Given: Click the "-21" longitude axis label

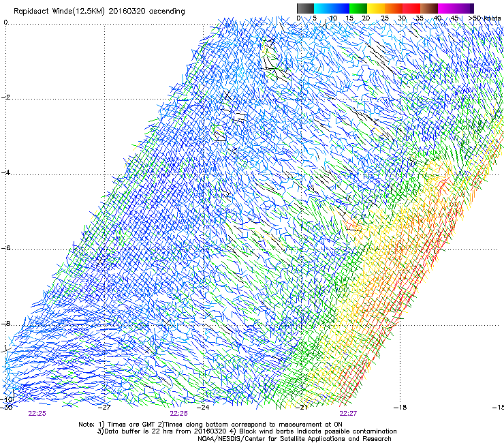Looking at the screenshot, I should point(302,408).
